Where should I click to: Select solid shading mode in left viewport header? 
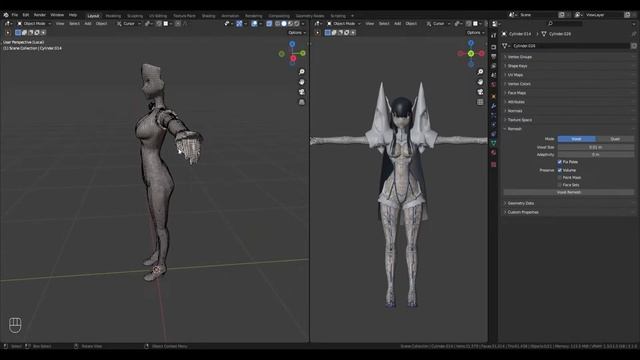coord(284,24)
